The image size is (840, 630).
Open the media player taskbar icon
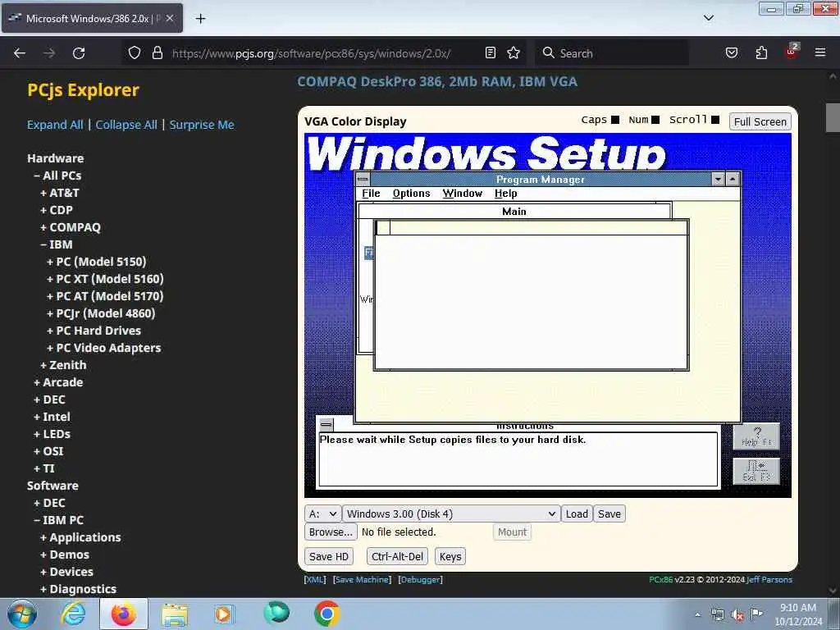223,614
